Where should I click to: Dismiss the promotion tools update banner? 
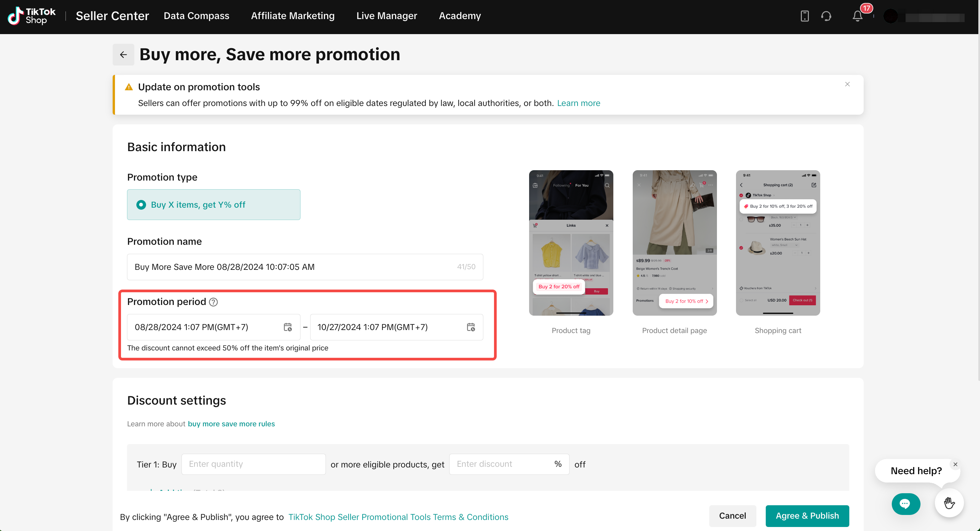[x=847, y=84]
